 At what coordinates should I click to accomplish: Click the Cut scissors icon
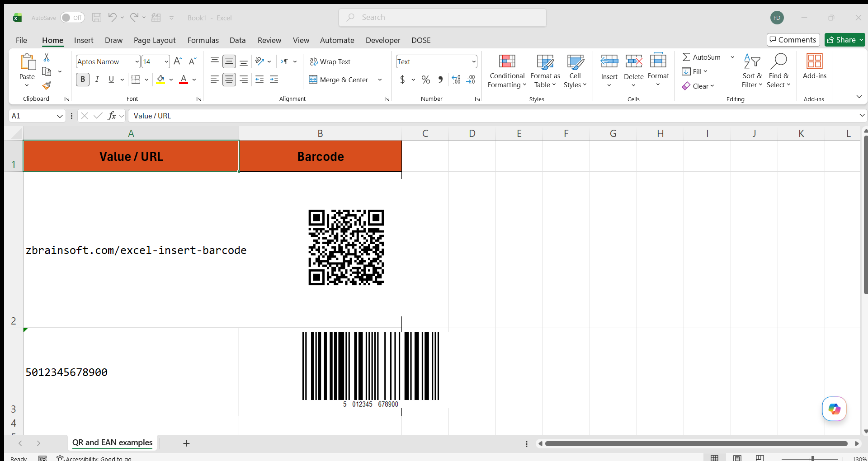click(x=47, y=57)
